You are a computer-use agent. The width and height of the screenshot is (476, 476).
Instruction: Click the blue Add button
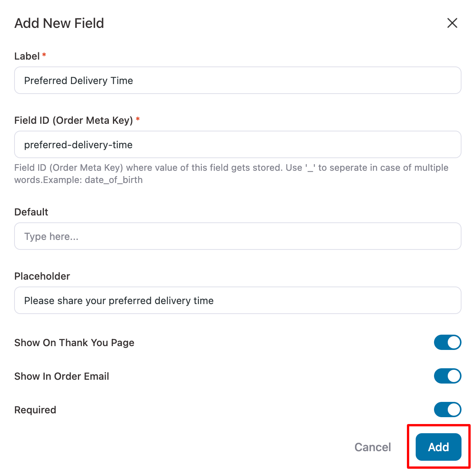tap(438, 447)
